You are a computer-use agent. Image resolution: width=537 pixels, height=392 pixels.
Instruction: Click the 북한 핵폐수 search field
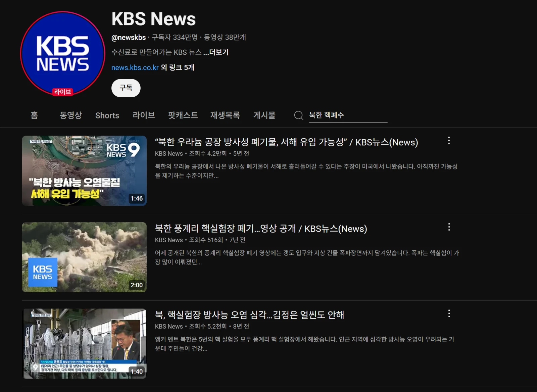[348, 115]
